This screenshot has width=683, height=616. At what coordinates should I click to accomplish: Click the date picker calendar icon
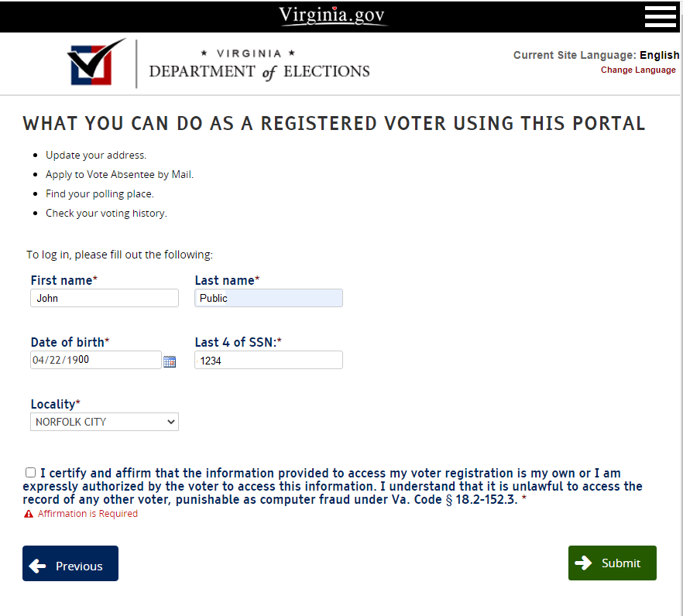tap(170, 361)
